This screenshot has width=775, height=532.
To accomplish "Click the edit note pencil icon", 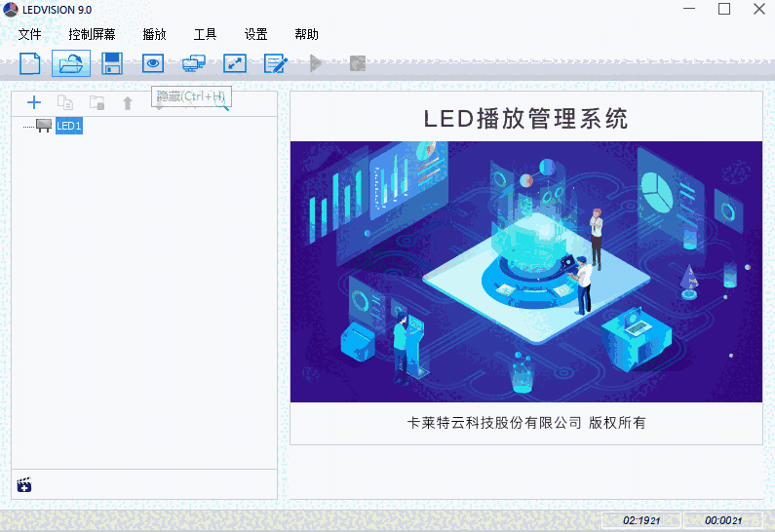I will [276, 63].
